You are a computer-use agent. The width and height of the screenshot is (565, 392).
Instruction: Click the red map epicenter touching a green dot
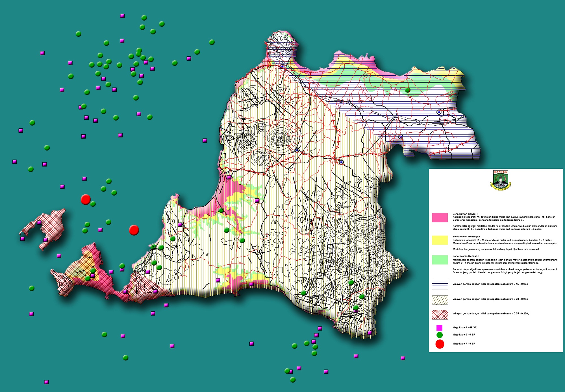[x=86, y=199]
